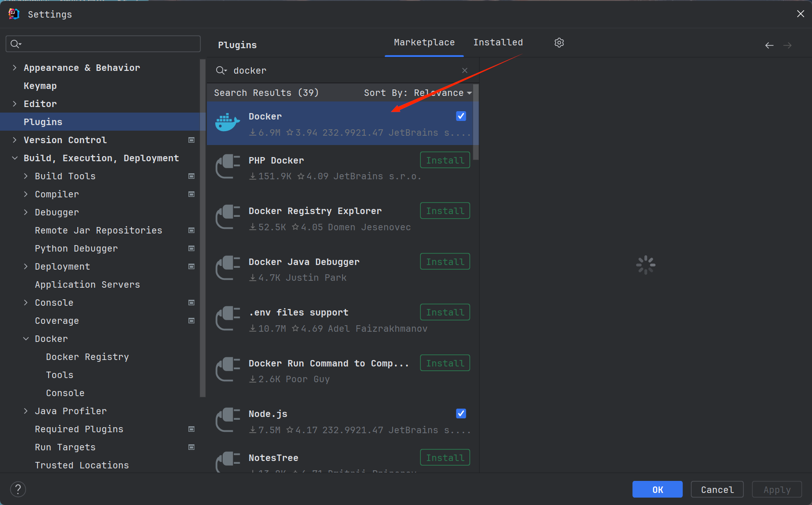Click the settings tree vertical scrollbar

pyautogui.click(x=202, y=228)
